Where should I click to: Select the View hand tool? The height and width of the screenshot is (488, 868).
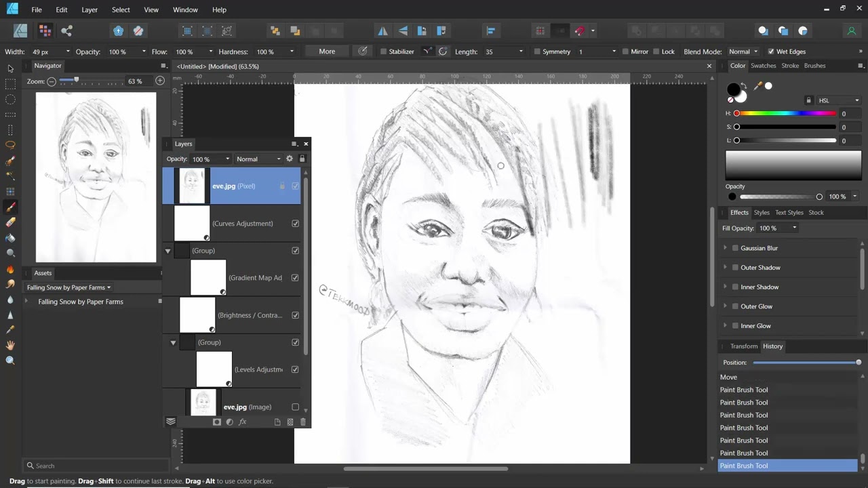tap(10, 346)
